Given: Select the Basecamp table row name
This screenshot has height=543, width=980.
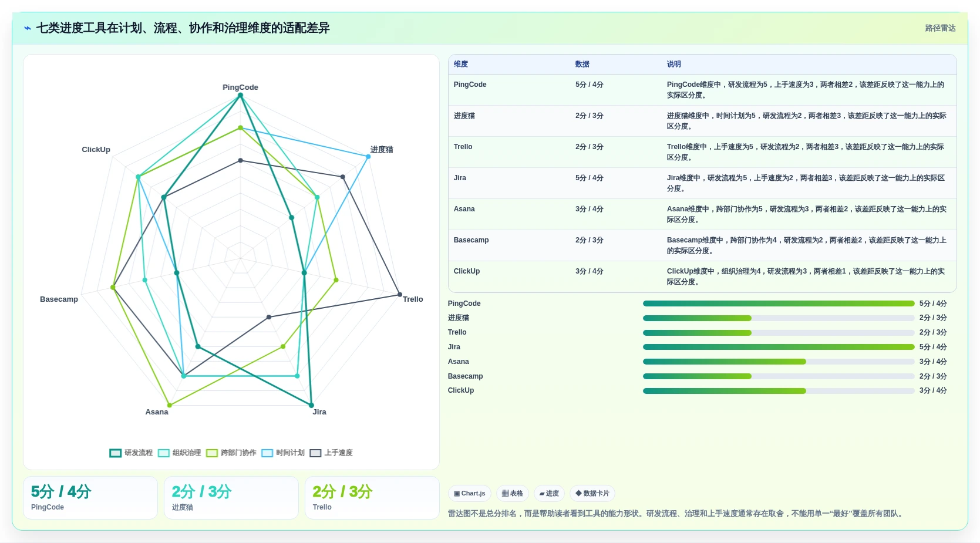Looking at the screenshot, I should coord(471,240).
